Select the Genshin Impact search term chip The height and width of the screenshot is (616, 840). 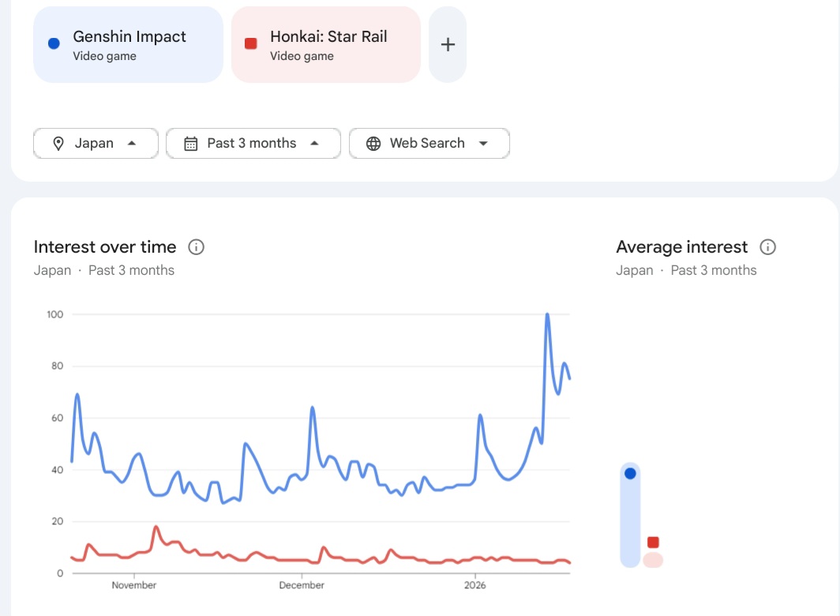[x=128, y=44]
